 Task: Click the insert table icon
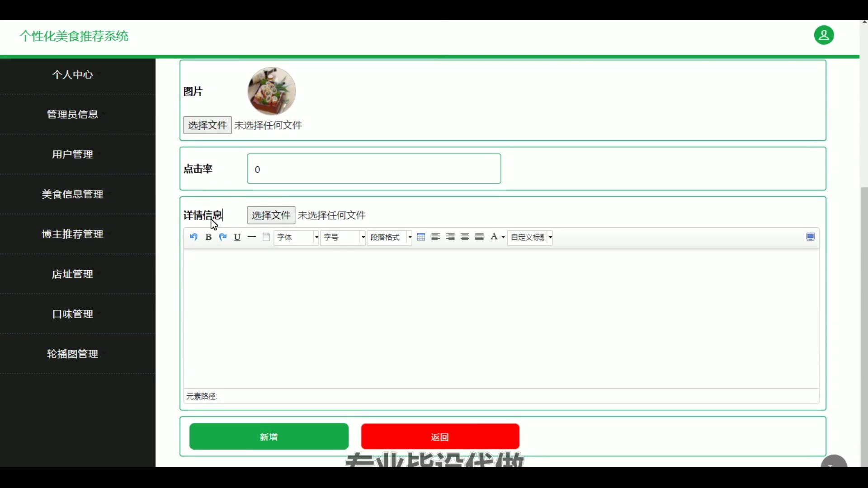[x=421, y=237]
